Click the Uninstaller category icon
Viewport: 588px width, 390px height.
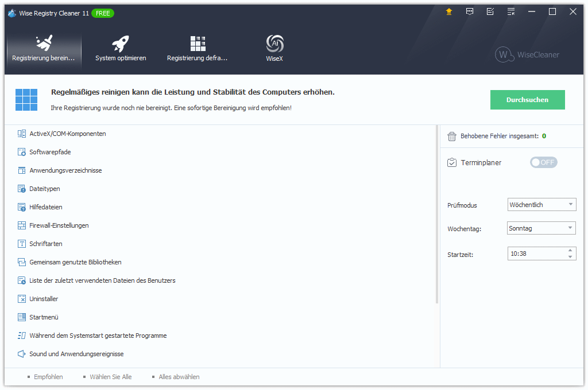22,299
